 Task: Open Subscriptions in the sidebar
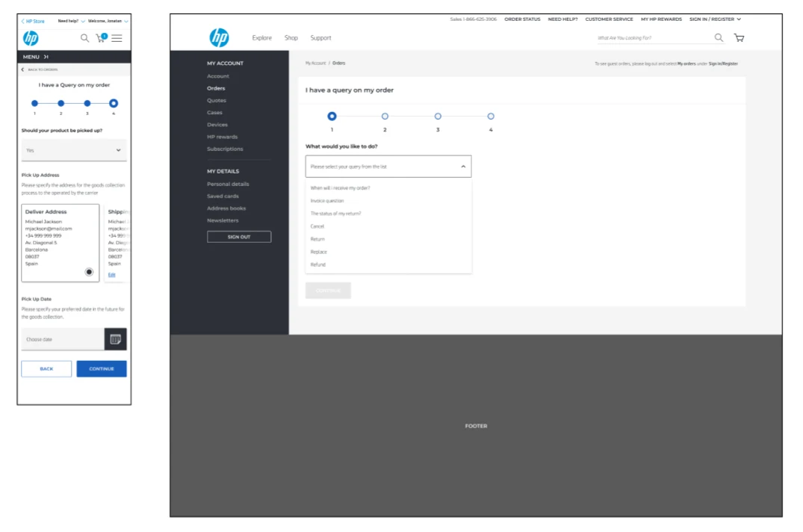[x=225, y=149]
